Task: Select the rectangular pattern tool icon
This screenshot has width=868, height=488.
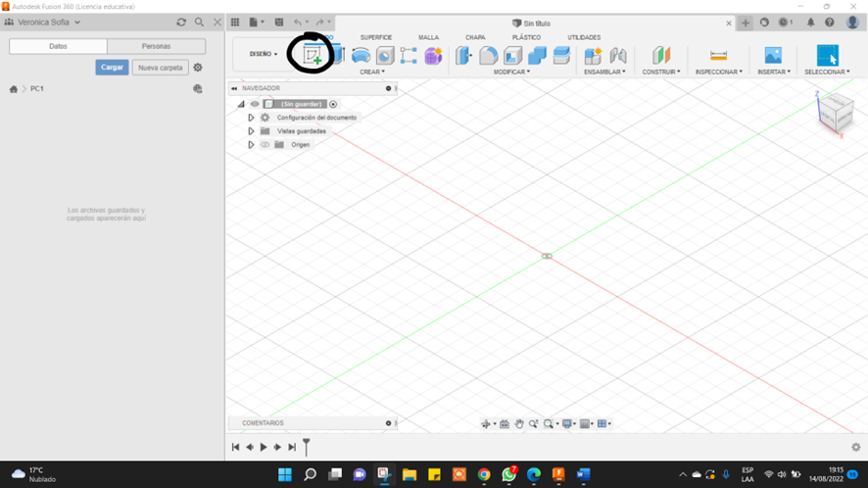Action: [409, 56]
